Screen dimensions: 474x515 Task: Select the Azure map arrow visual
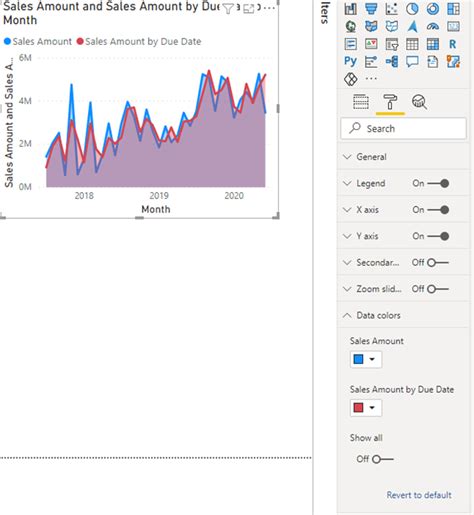point(412,26)
